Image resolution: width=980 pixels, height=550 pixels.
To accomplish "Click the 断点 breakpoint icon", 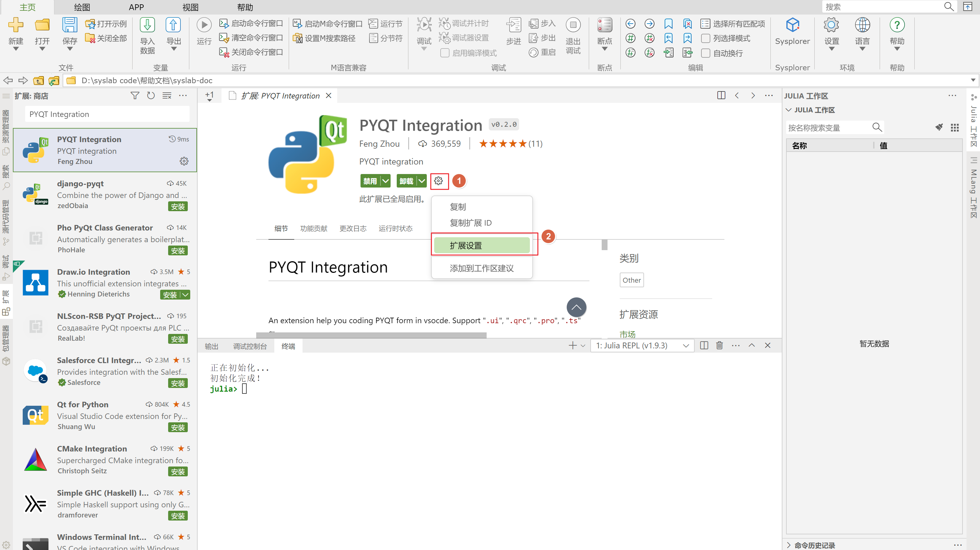I will 604,25.
